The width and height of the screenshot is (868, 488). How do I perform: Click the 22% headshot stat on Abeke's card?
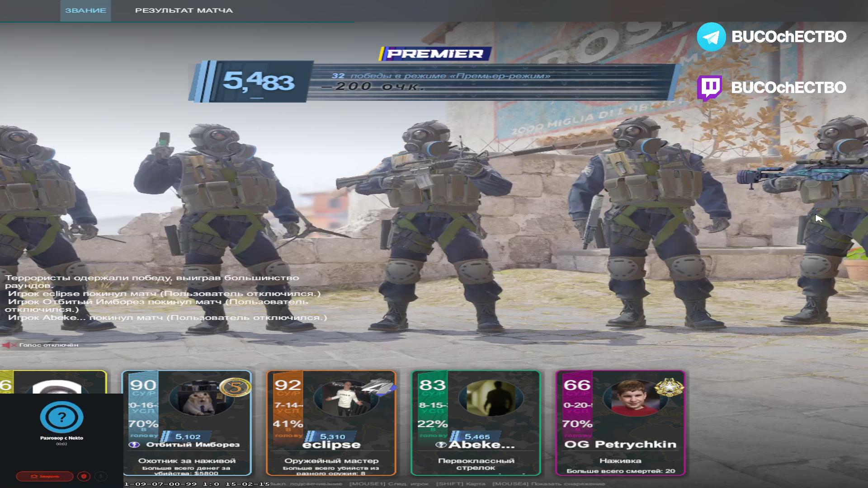pyautogui.click(x=433, y=424)
